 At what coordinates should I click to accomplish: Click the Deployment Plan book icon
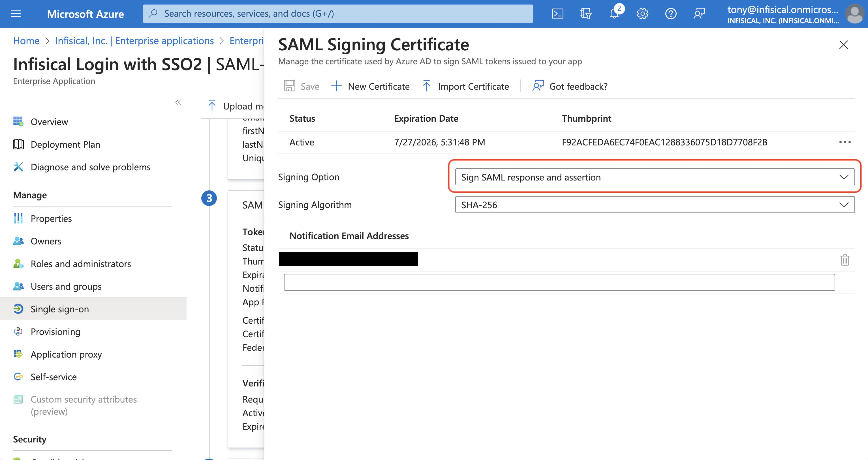click(18, 144)
